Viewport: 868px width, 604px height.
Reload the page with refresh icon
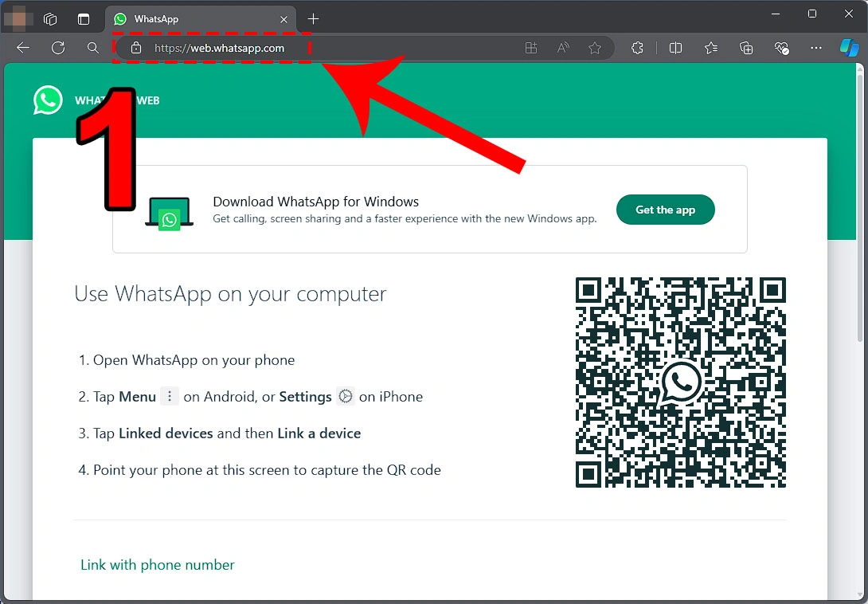tap(58, 49)
